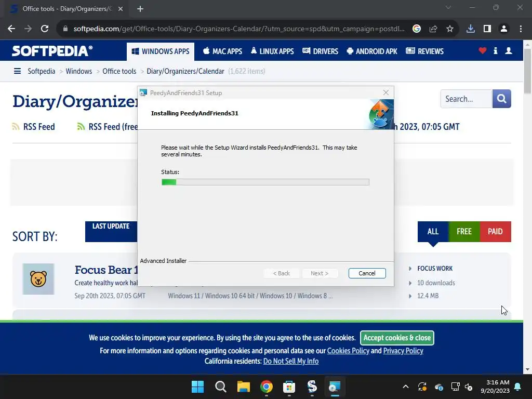The height and width of the screenshot is (399, 532).
Task: Bookmark this page with the star
Action: click(450, 29)
